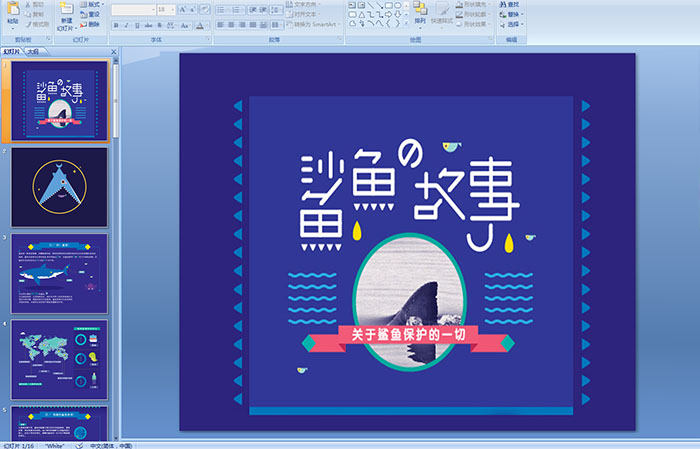This screenshot has width=700, height=449.
Task: Open the Columns menu
Action: [276, 25]
